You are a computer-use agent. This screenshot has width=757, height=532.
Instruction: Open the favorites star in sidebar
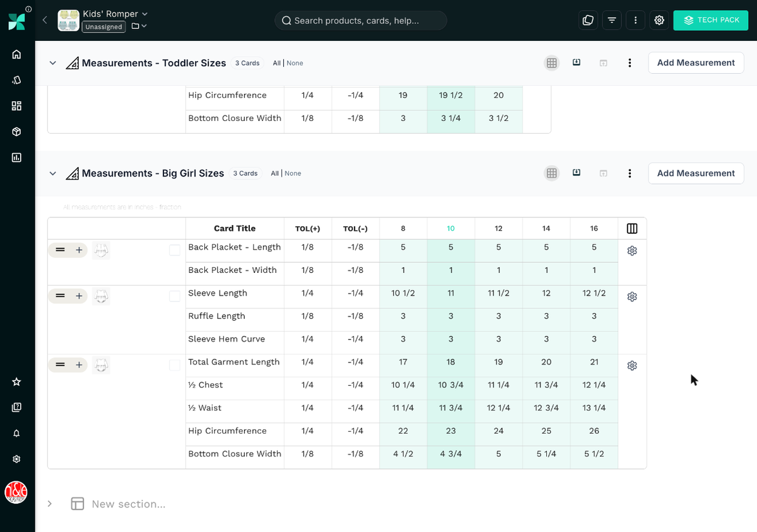coord(17,382)
